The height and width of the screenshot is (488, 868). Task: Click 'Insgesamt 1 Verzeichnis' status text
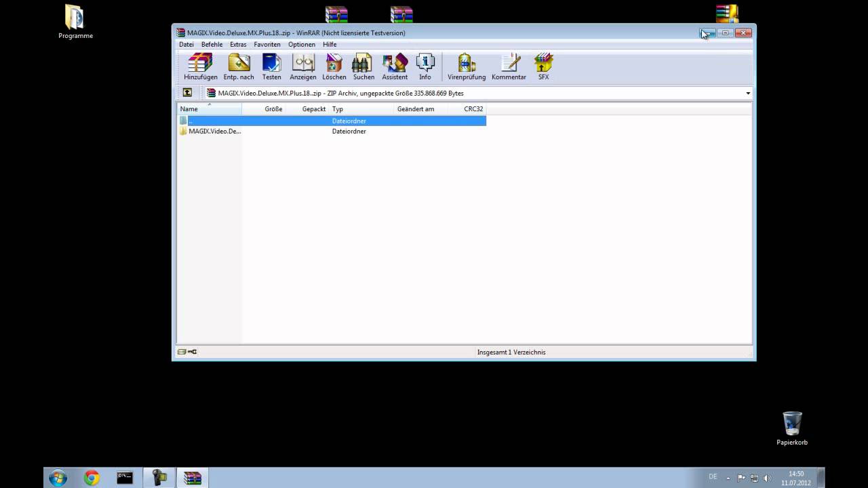[x=511, y=352]
